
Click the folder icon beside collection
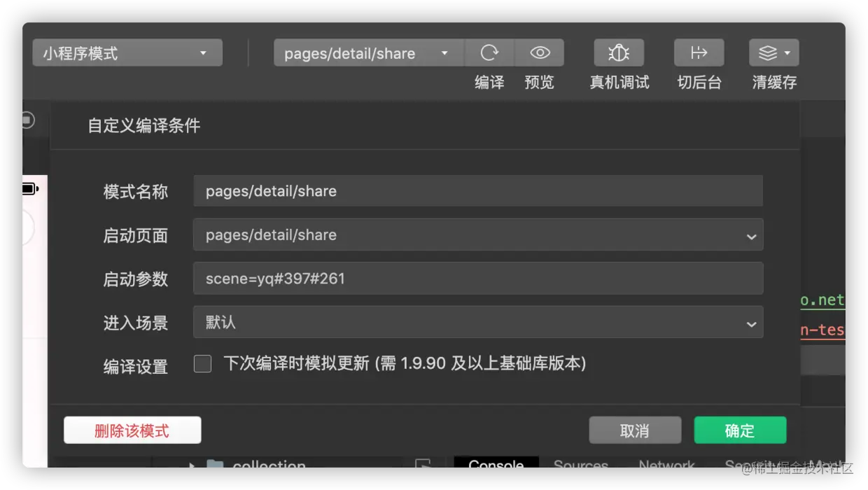pos(215,464)
